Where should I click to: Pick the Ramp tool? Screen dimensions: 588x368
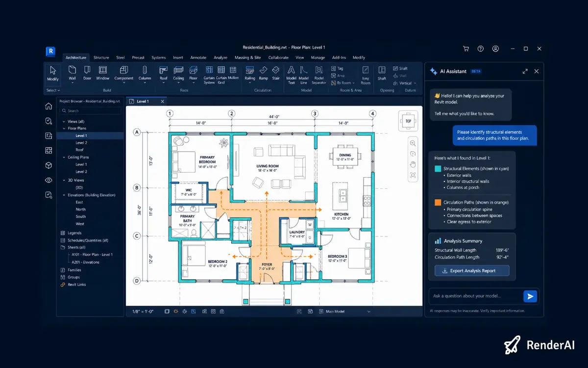[x=263, y=73]
